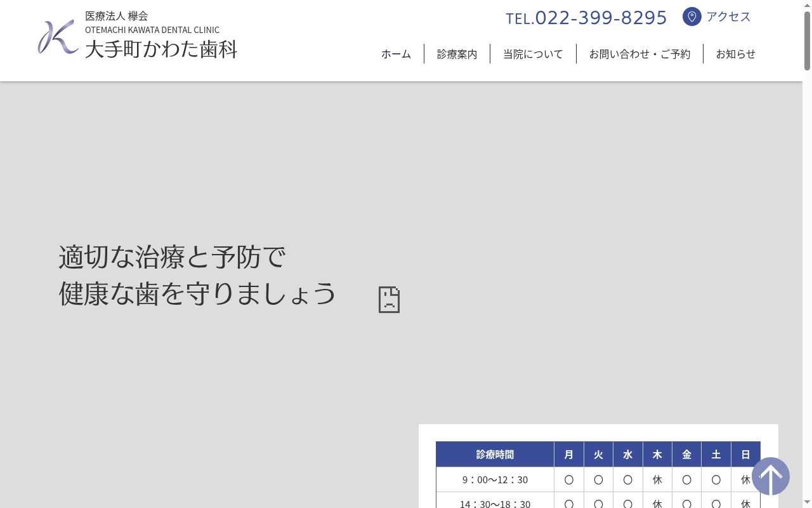Click OTEMACHI KAWATA DENTAL CLINIC text
Screen dimensions: 812x508
pos(152,30)
